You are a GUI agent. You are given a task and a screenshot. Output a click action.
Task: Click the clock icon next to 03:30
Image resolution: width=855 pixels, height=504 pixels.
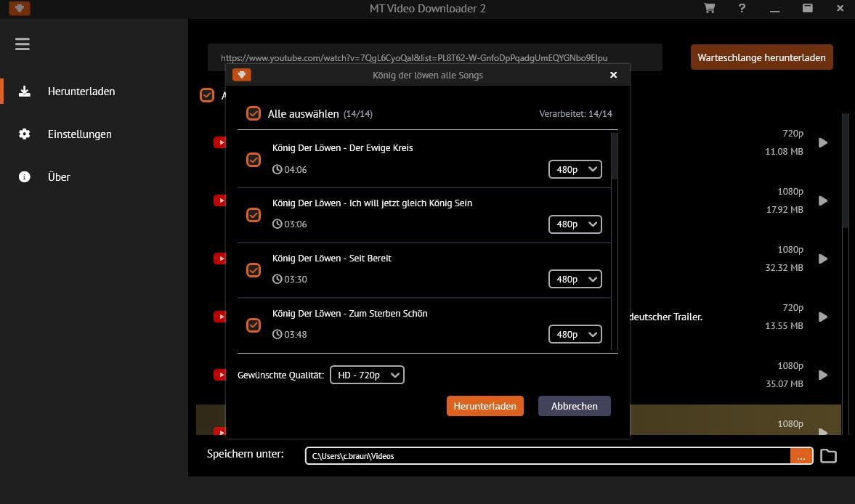[277, 279]
